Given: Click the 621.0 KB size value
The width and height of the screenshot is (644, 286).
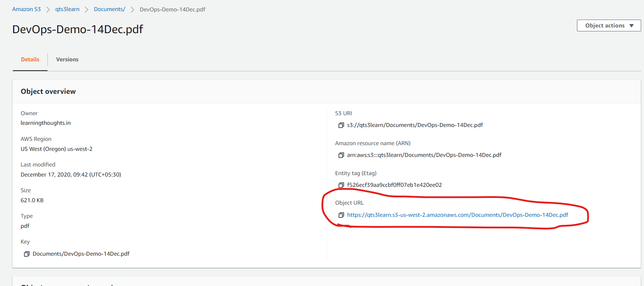Looking at the screenshot, I should [32, 200].
